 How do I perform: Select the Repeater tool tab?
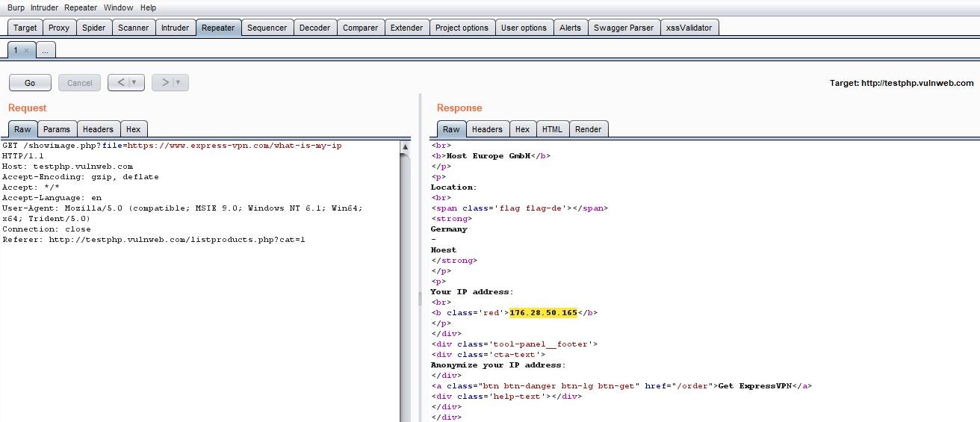pyautogui.click(x=218, y=28)
